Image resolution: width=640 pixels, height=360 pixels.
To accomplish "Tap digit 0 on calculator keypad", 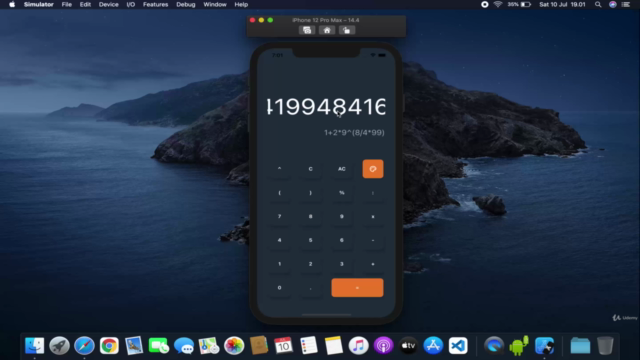I will 279,288.
